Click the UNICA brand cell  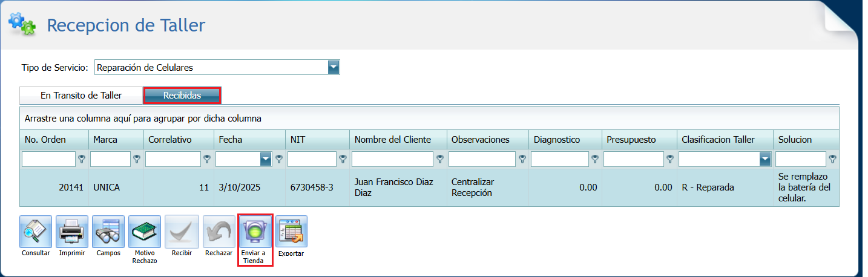click(x=116, y=187)
